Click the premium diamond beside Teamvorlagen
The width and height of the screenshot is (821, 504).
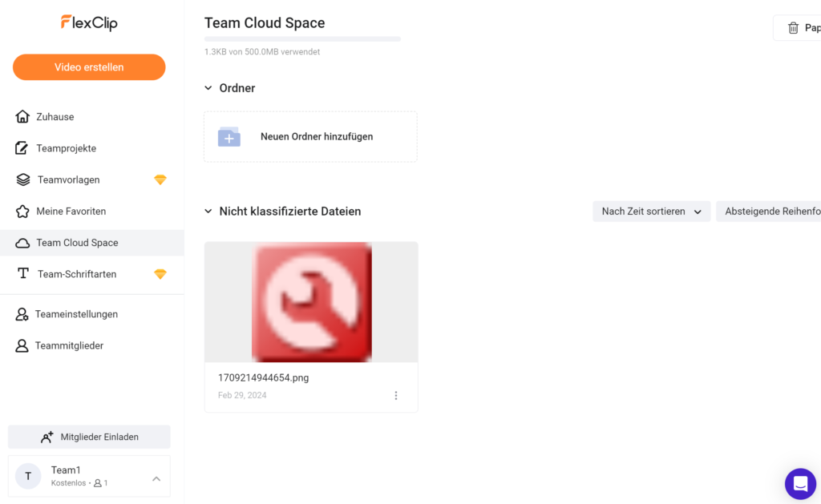click(160, 180)
